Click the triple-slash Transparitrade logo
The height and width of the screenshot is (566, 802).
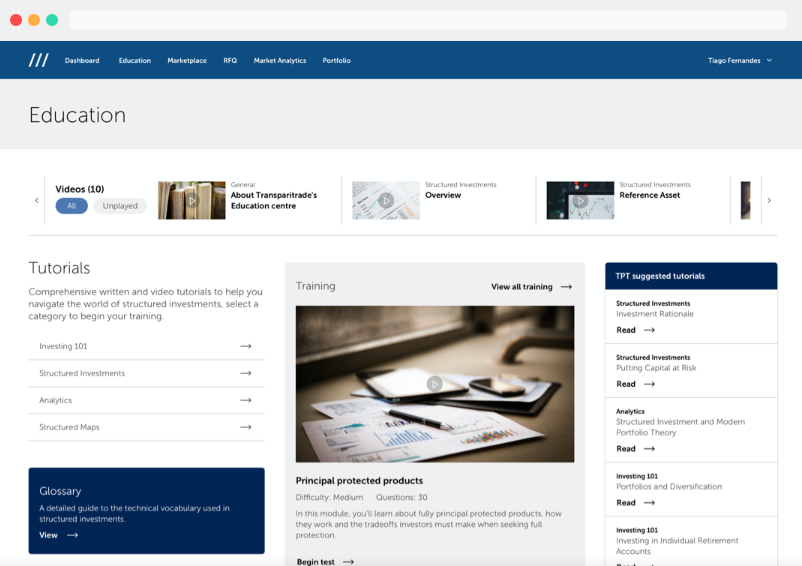click(38, 60)
